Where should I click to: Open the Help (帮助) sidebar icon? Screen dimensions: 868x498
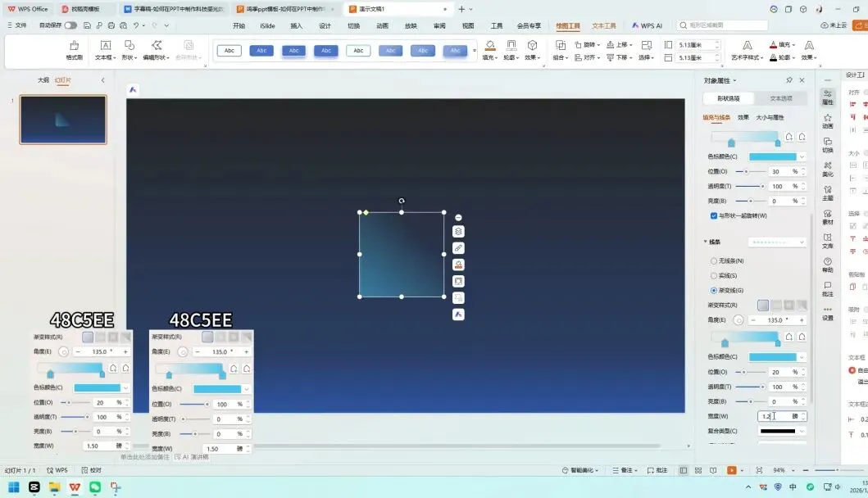(x=828, y=265)
